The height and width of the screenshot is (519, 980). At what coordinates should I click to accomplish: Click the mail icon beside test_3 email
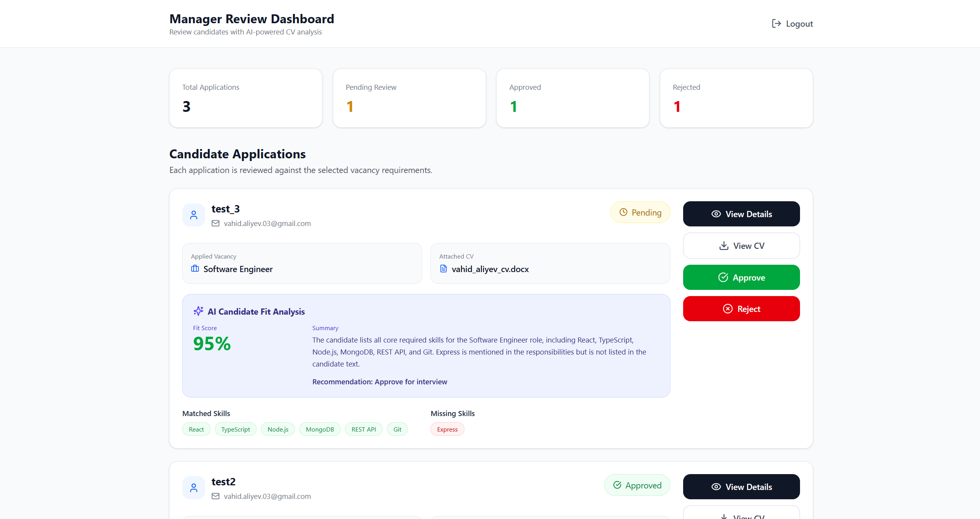pyautogui.click(x=216, y=223)
